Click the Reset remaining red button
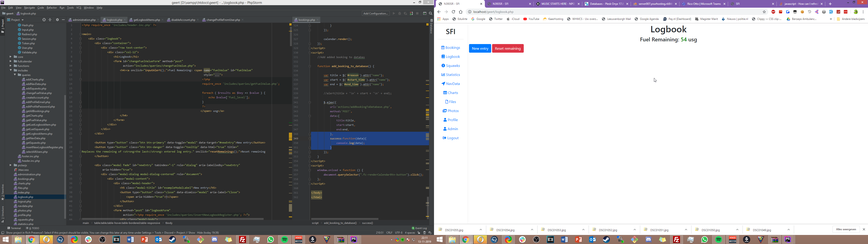This screenshot has height=244, width=868. [507, 49]
